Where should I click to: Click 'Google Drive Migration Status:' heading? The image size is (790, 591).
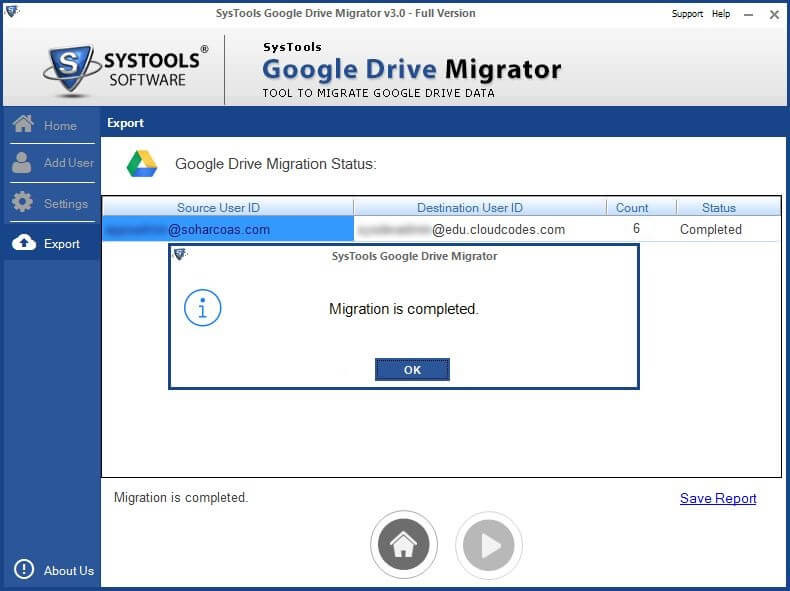click(x=276, y=164)
